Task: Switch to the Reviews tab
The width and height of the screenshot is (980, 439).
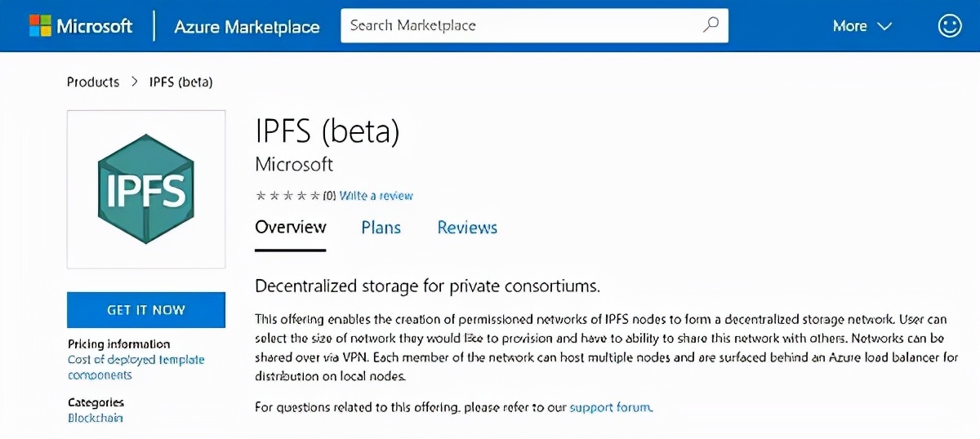Action: (467, 228)
